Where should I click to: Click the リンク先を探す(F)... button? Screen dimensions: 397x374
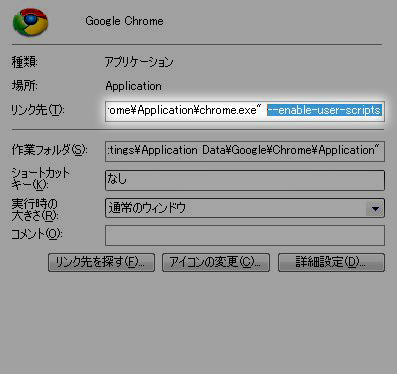[101, 263]
